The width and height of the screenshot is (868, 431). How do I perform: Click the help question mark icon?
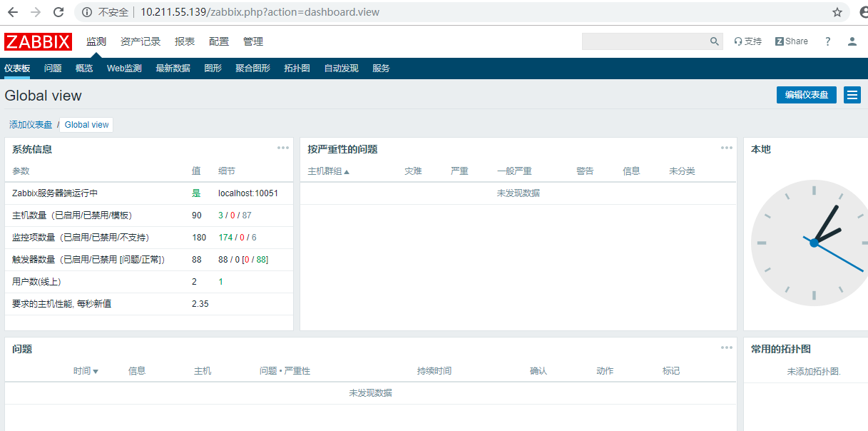(828, 41)
